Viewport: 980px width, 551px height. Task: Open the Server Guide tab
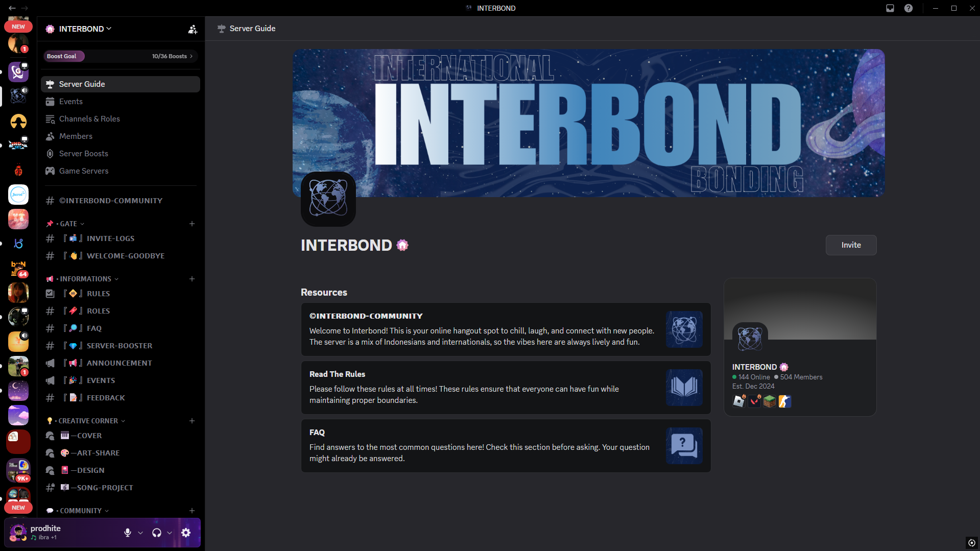pos(121,84)
